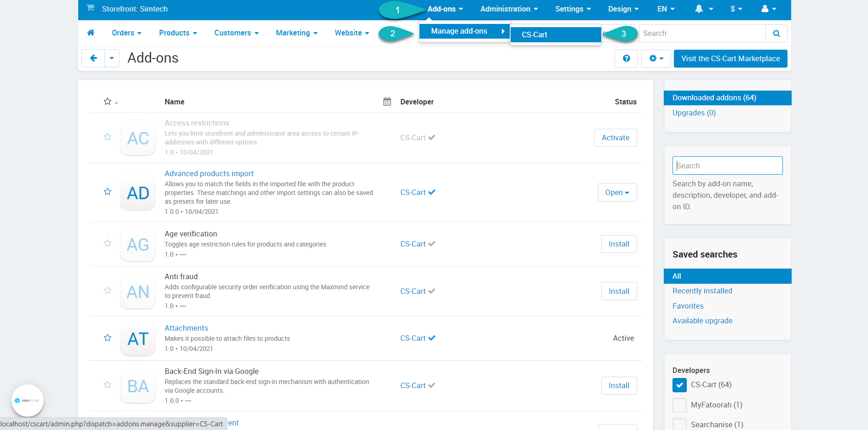Check the Searchanise (1) developer filter
Screen dimensions: 868x430
[679, 424]
